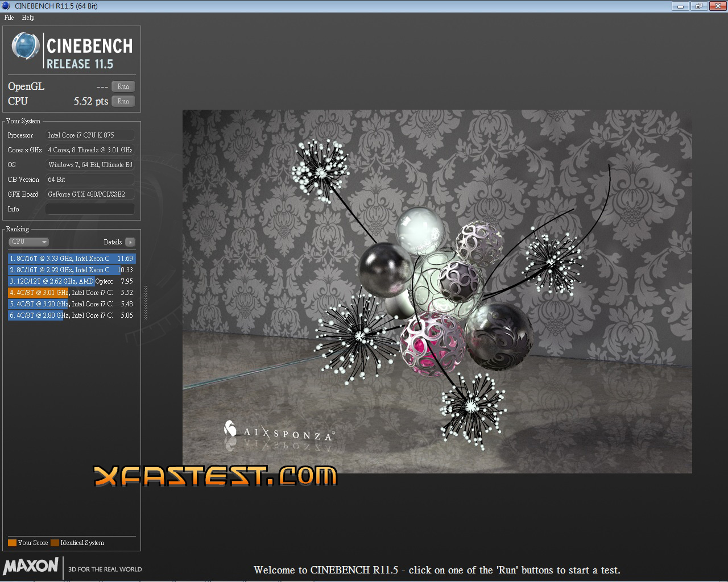Click inside the empty Info field
The image size is (728, 582).
[x=90, y=209]
